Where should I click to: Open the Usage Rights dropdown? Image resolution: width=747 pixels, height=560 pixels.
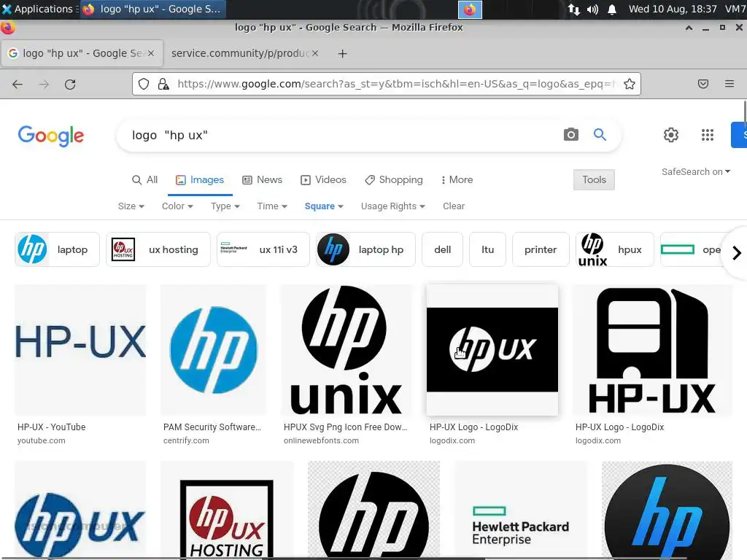tap(393, 206)
